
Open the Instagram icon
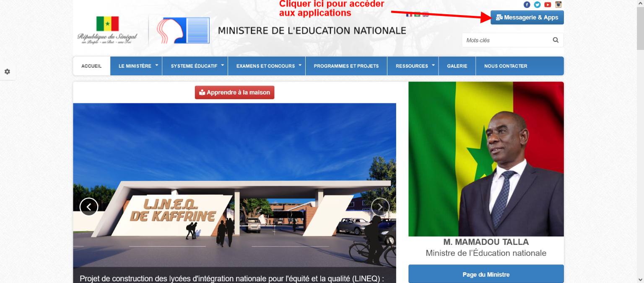pos(558,5)
